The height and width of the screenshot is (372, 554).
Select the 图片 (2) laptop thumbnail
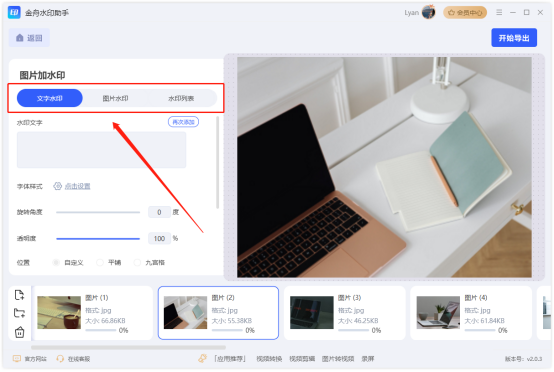tap(185, 313)
